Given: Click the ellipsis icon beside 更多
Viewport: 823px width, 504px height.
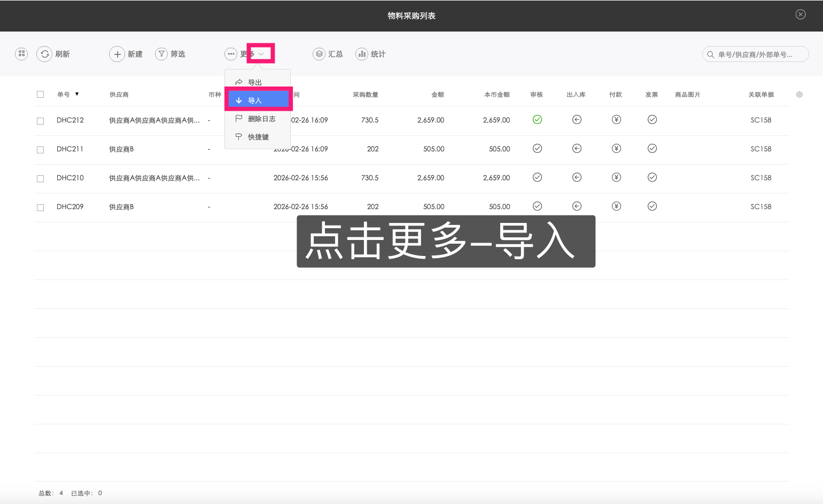Looking at the screenshot, I should point(231,53).
